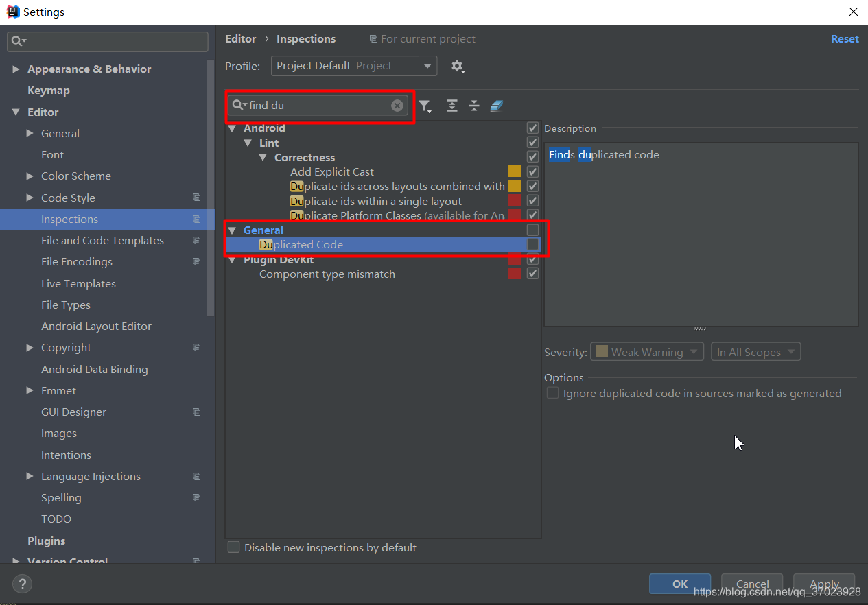Select Duplicate ids across layouts inspection

pos(397,187)
